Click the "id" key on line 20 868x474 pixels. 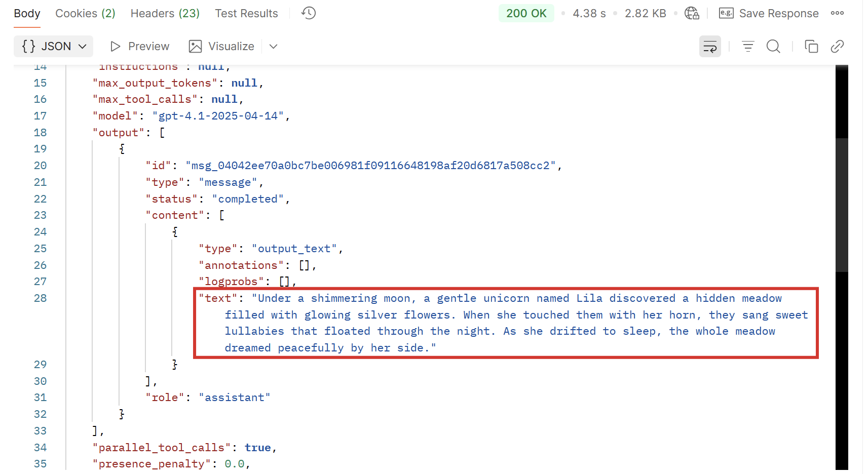click(159, 166)
